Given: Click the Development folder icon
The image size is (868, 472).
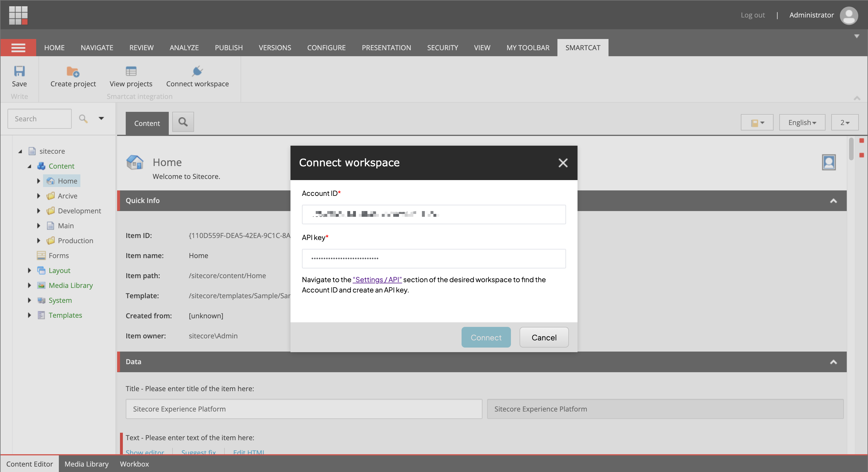Looking at the screenshot, I should (x=51, y=211).
